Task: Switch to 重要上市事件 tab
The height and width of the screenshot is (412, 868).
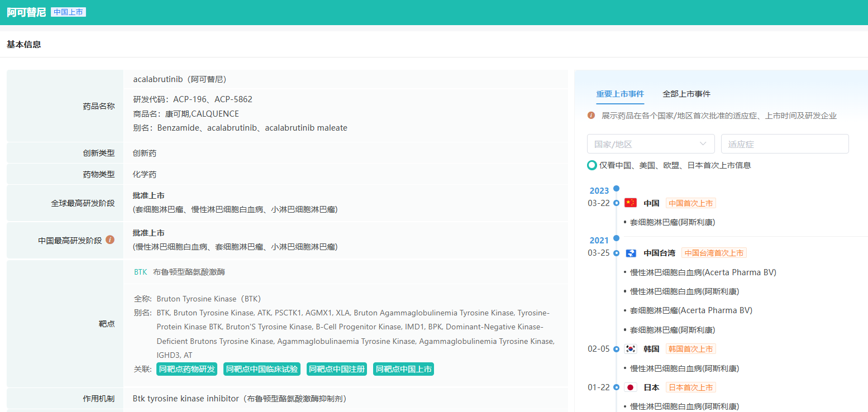Action: click(x=620, y=94)
